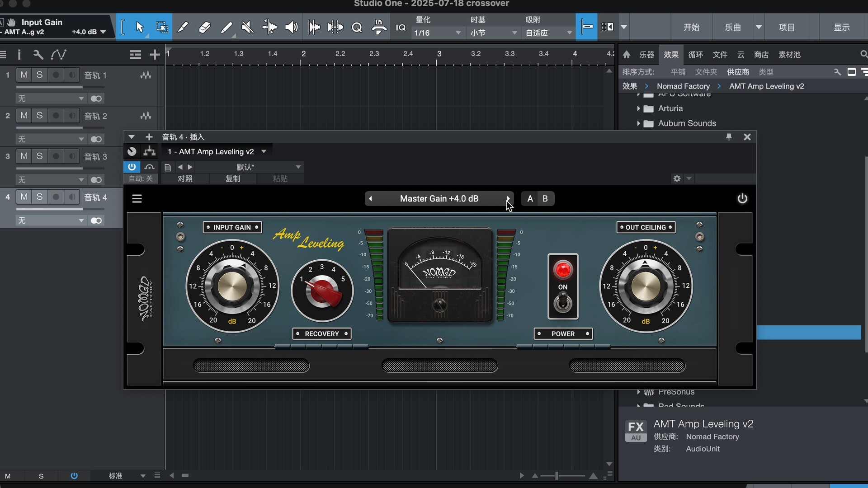The width and height of the screenshot is (868, 488).
Task: Open plugin window gear settings
Action: 677,178
